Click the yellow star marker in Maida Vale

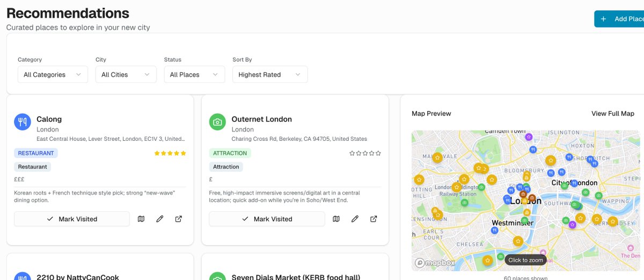[437, 157]
